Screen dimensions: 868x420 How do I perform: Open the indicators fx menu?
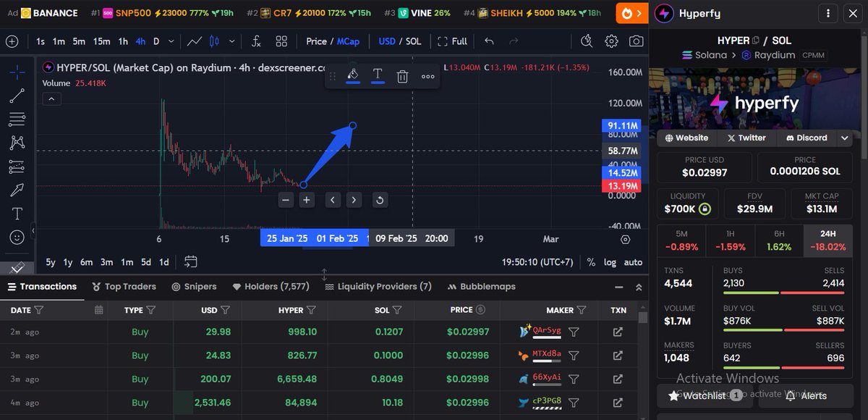coord(256,41)
